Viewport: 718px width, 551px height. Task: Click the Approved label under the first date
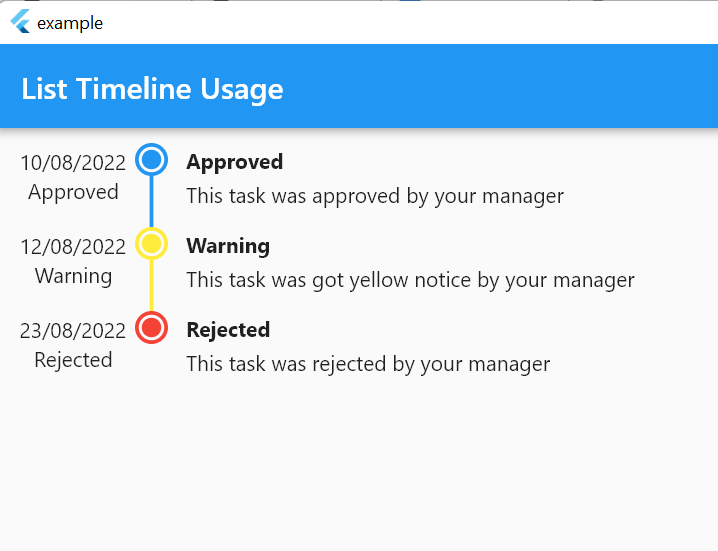pos(73,192)
